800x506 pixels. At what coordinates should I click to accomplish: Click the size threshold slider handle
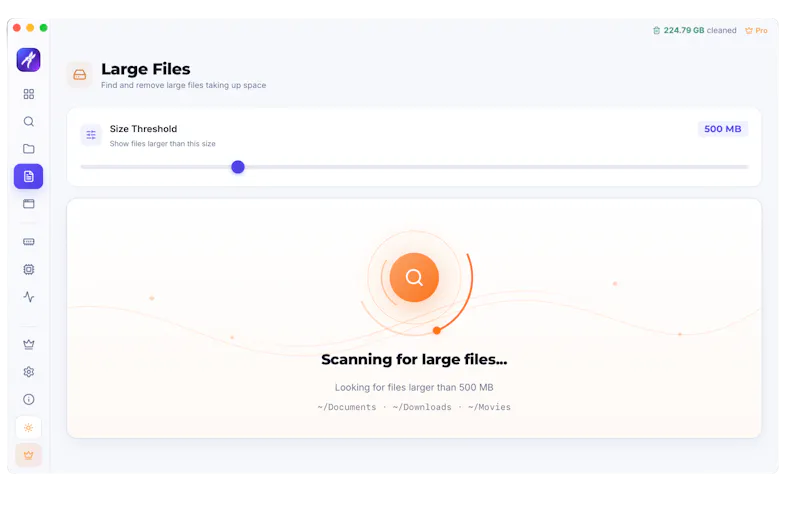coord(238,167)
